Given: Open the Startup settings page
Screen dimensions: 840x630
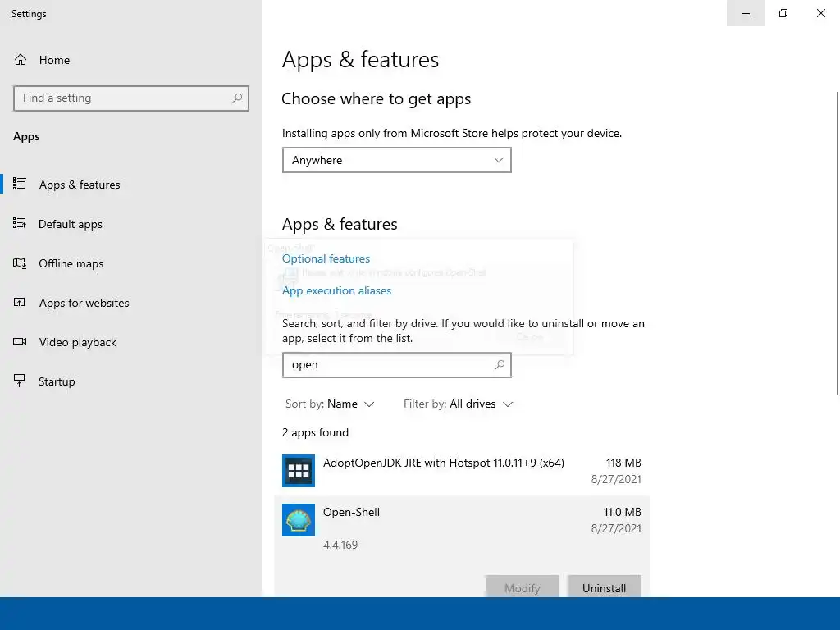Looking at the screenshot, I should pos(57,381).
